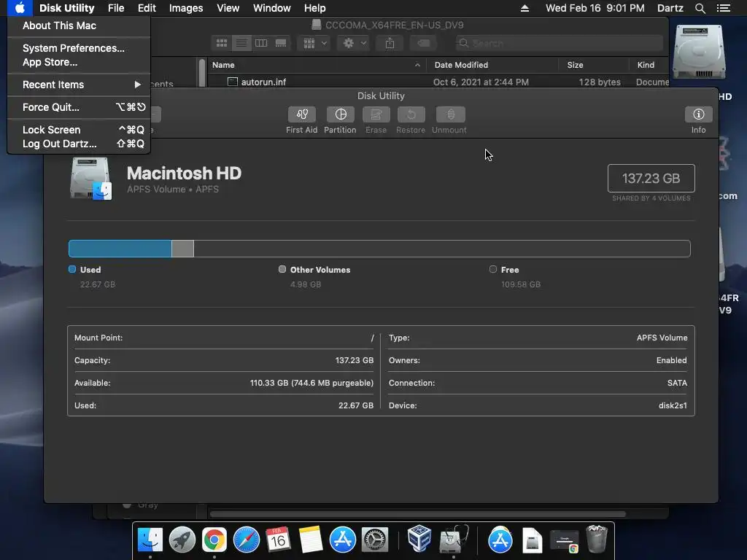Choose Force Quit from Apple menu
747x560 pixels.
79,107
